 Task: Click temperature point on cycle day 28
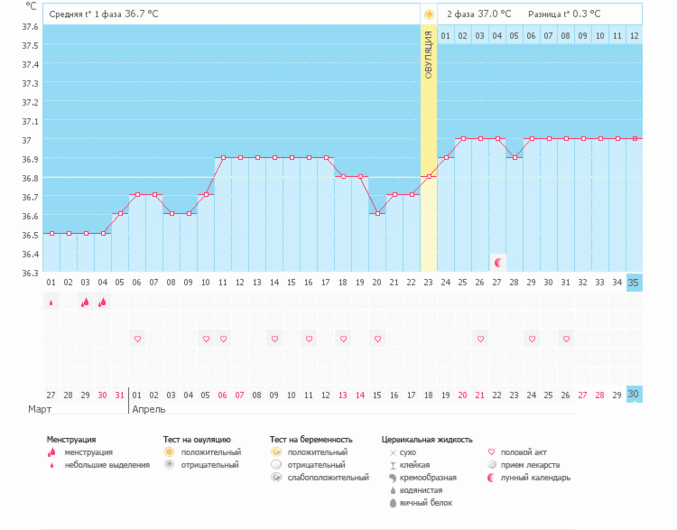click(515, 157)
